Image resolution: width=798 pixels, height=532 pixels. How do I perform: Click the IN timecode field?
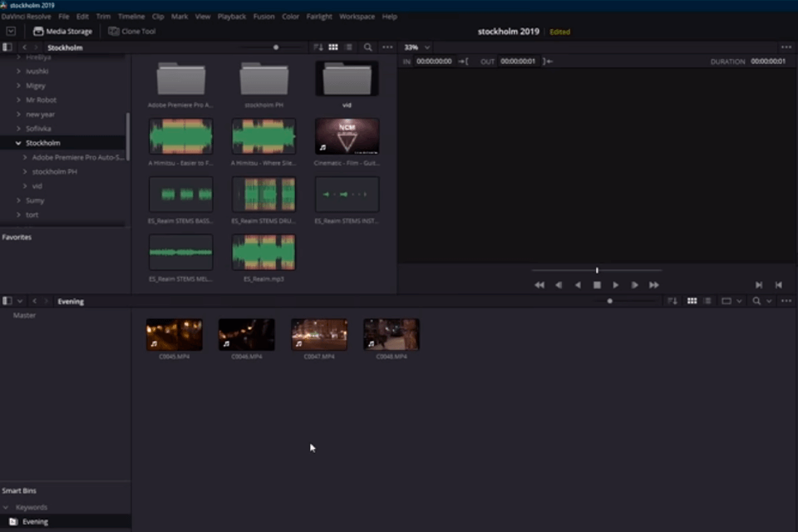(x=434, y=61)
